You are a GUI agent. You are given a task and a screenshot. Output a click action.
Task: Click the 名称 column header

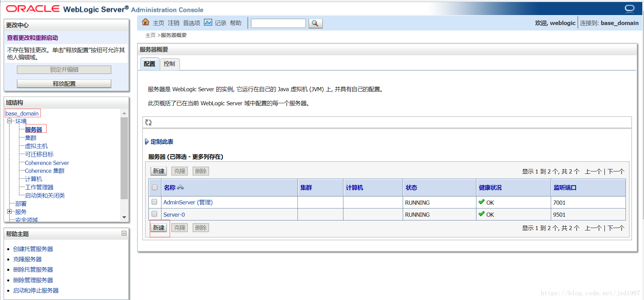tap(170, 188)
